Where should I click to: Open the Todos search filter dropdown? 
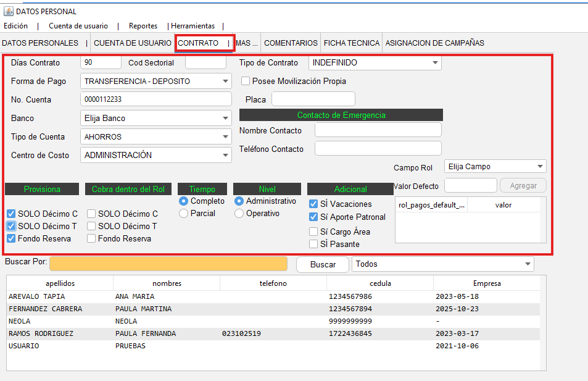click(x=528, y=264)
